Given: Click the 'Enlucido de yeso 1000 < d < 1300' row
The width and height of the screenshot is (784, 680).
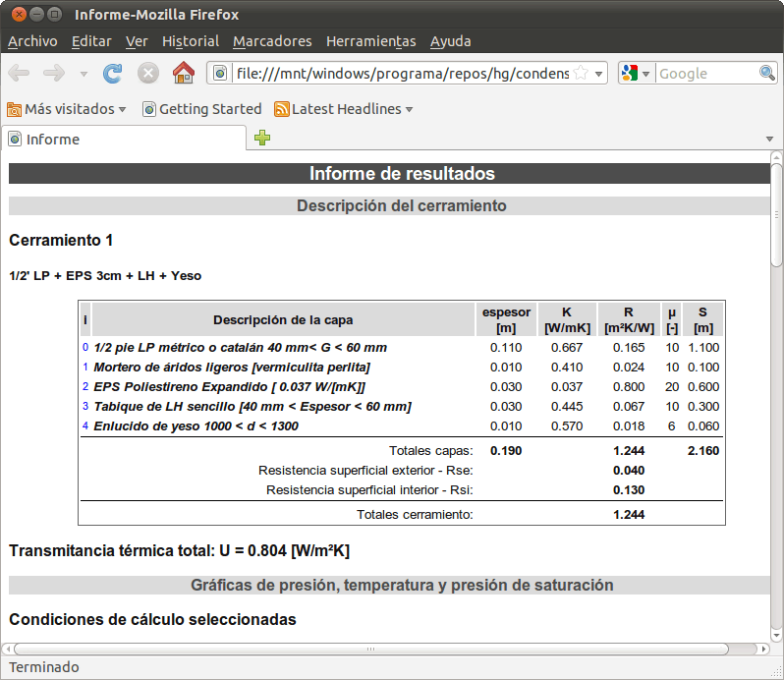Looking at the screenshot, I should (402, 426).
